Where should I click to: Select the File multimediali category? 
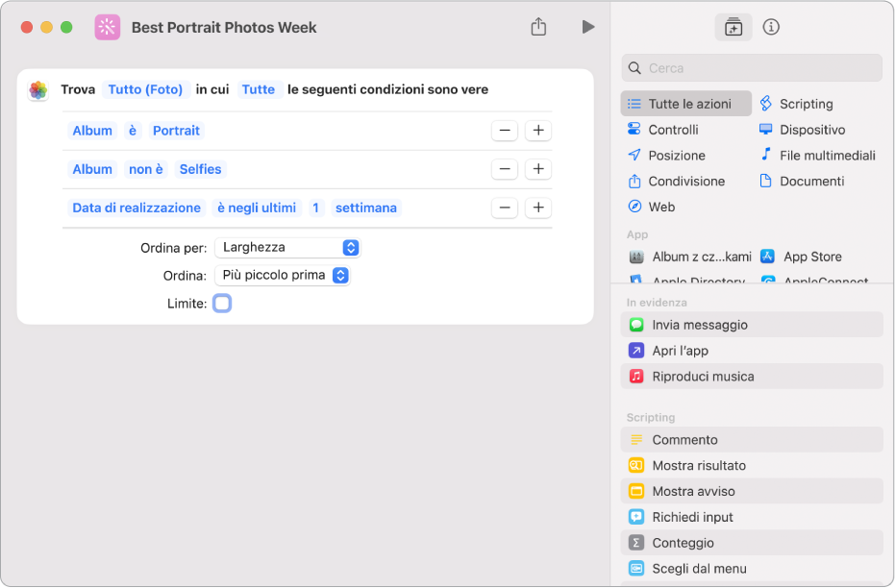click(x=827, y=156)
